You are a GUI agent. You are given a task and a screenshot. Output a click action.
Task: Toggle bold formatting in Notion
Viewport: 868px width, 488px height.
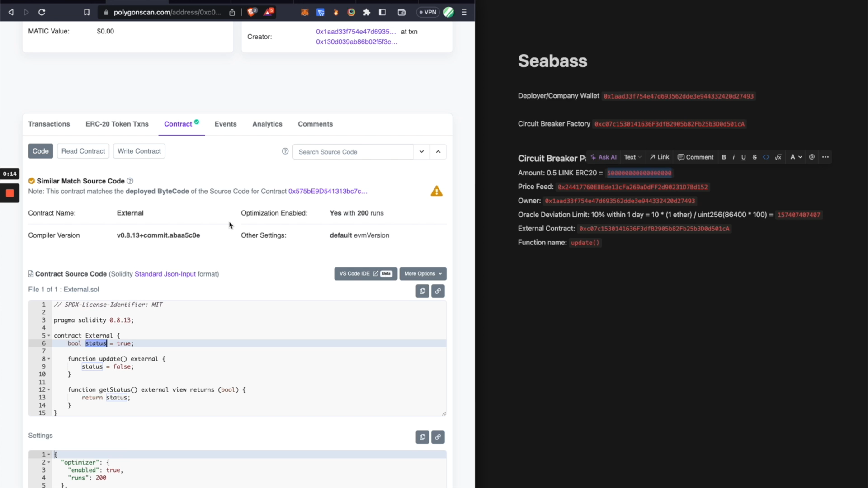coord(724,157)
